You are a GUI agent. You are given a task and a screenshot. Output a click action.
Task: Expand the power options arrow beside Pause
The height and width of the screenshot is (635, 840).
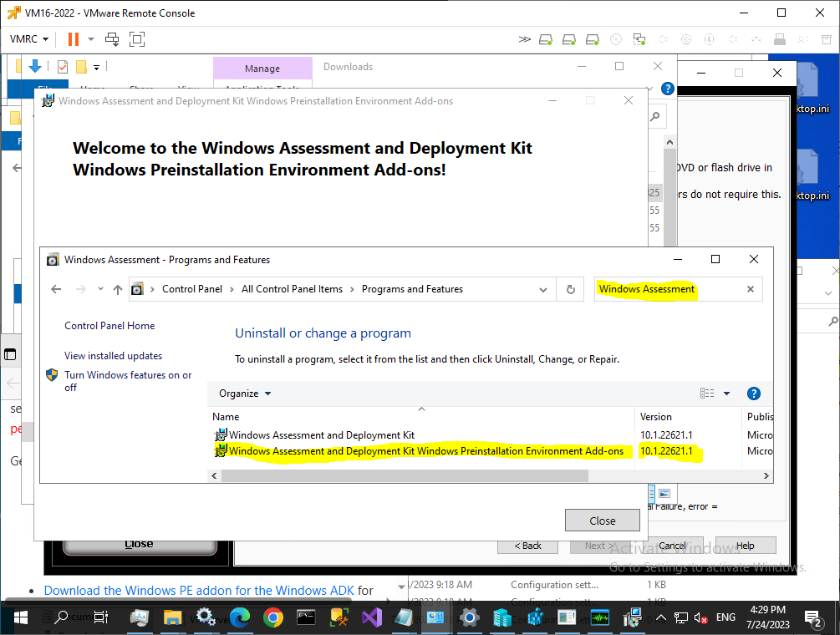point(91,39)
